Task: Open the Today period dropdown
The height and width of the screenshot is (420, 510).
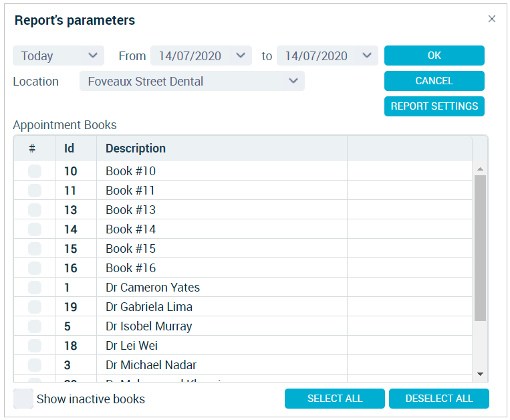Action: 59,56
